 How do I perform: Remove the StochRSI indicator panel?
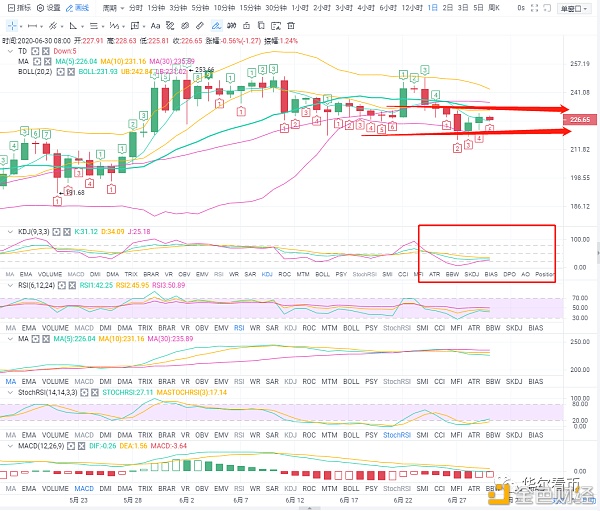click(95, 392)
